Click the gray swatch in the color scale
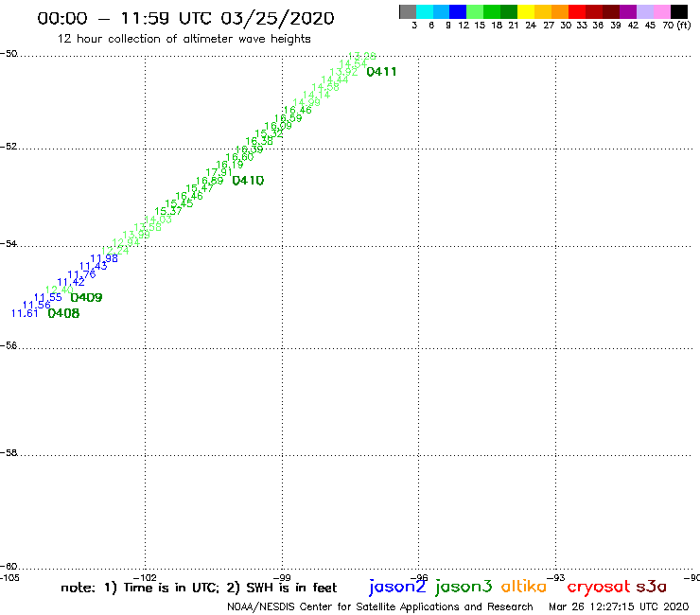This screenshot has height=615, width=700. [408, 11]
